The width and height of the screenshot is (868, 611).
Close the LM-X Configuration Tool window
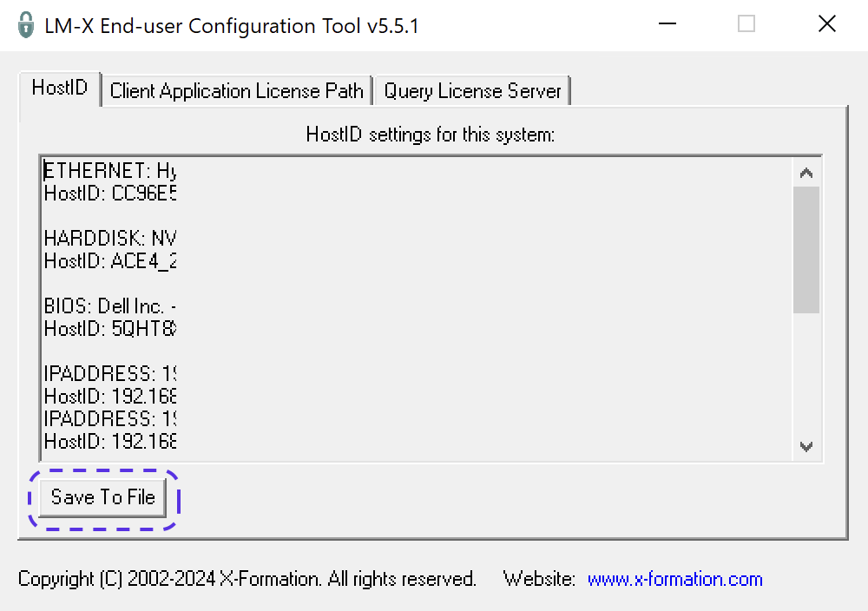click(826, 25)
